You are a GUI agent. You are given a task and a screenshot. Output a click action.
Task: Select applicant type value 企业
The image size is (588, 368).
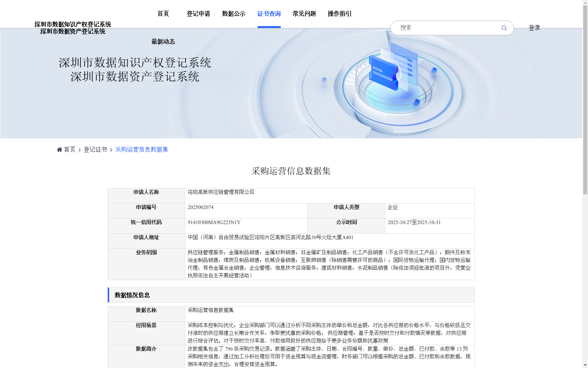(x=392, y=207)
